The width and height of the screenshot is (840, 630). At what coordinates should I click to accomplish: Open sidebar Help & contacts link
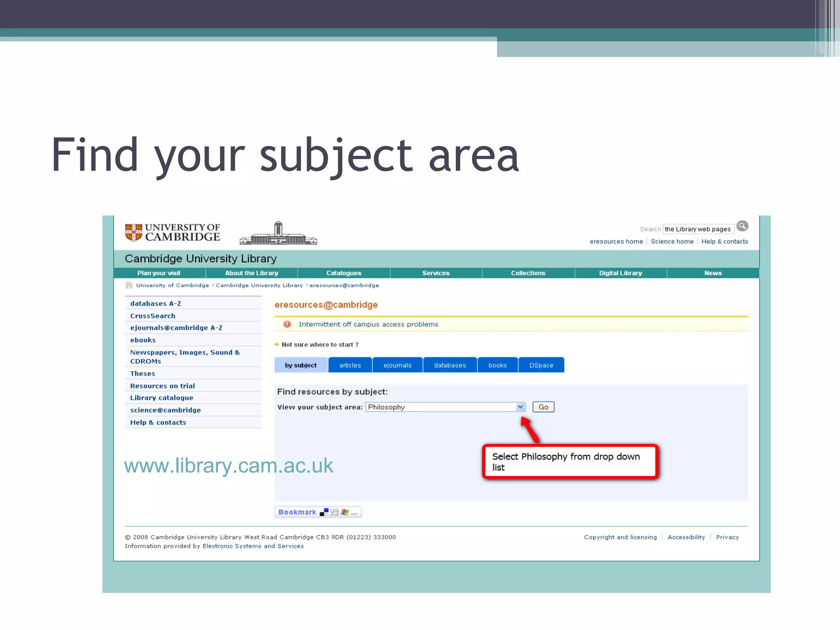click(158, 422)
